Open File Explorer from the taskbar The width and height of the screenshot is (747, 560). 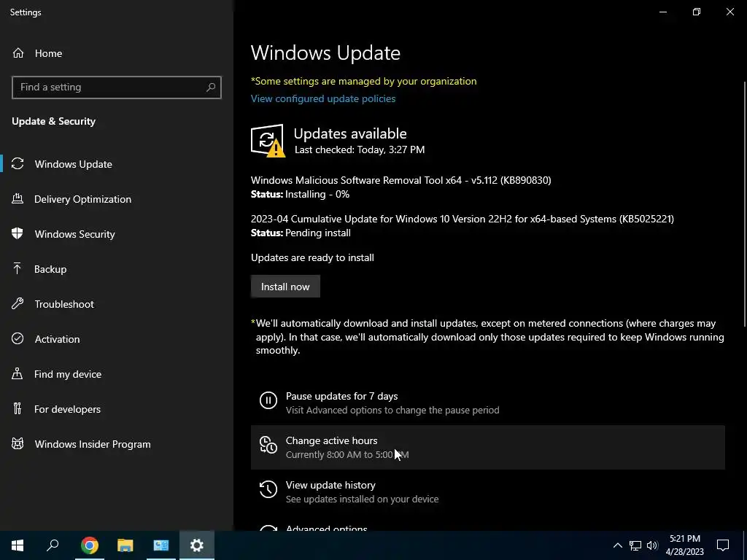click(125, 545)
